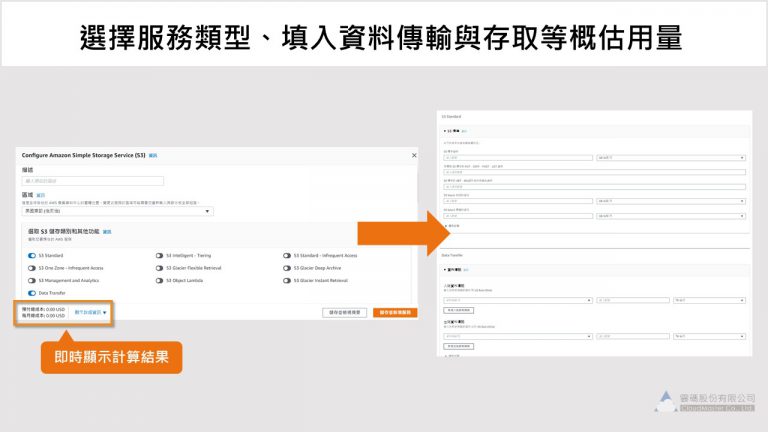768x432 pixels.
Task: Toggle the S3 Standard switch
Action: click(32, 255)
